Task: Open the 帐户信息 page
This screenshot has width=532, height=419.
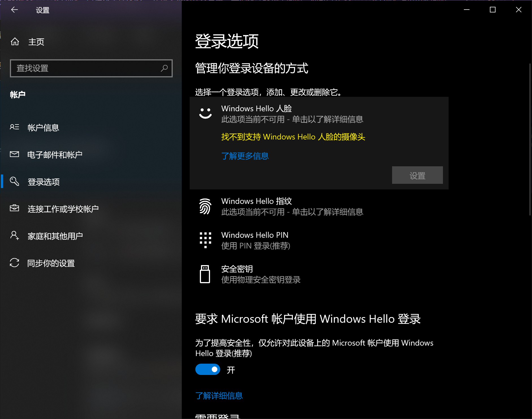Action: (91, 128)
